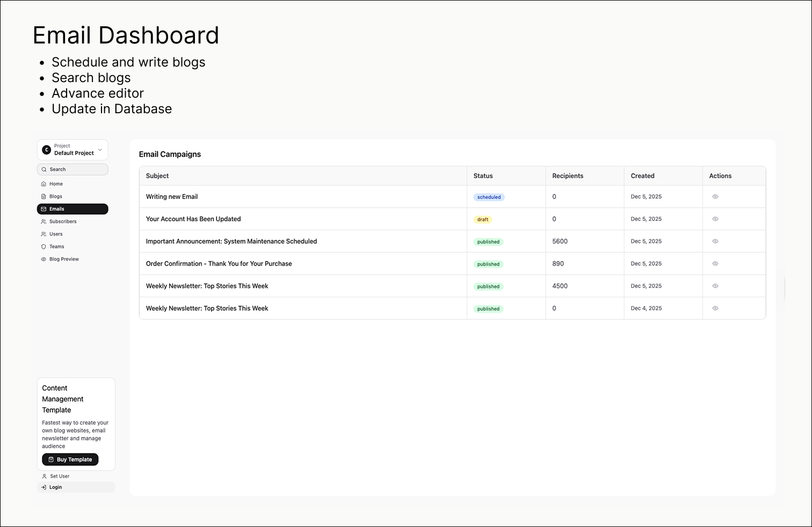Image resolution: width=812 pixels, height=527 pixels.
Task: Click the scheduled status badge
Action: coord(489,197)
